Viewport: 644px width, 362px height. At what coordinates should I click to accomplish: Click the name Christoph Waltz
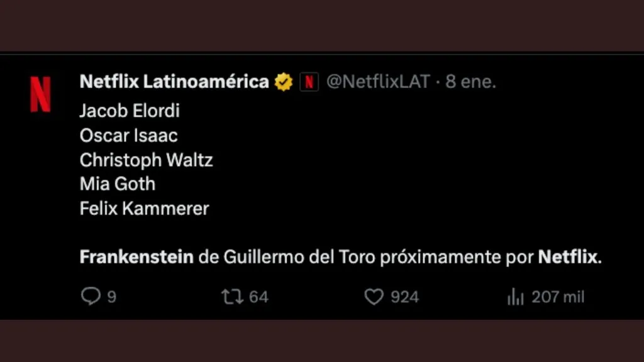(x=145, y=160)
